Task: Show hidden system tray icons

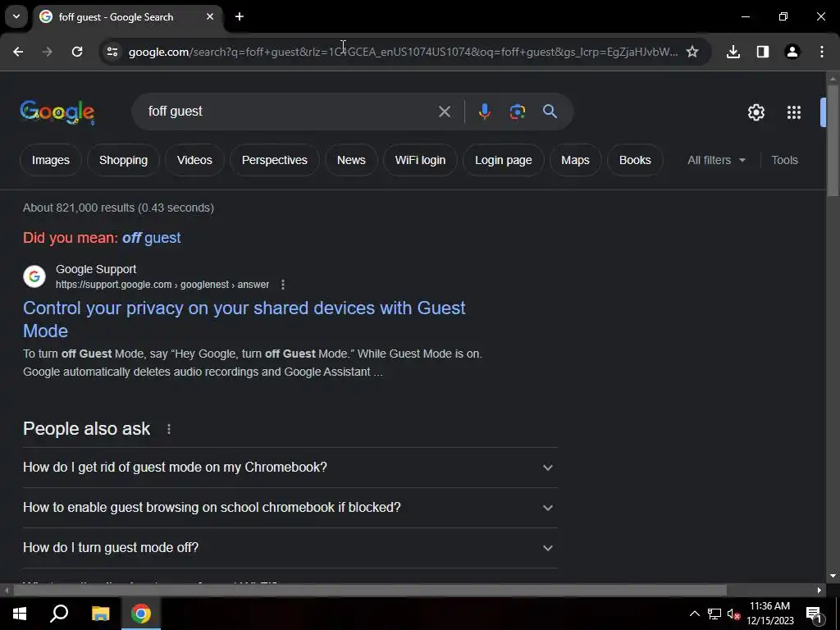Action: pos(694,614)
